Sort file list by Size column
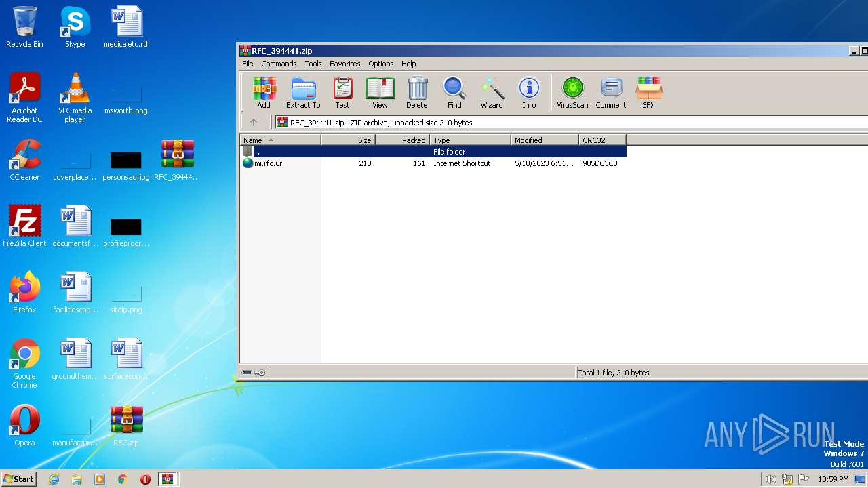This screenshot has height=488, width=868. click(348, 140)
